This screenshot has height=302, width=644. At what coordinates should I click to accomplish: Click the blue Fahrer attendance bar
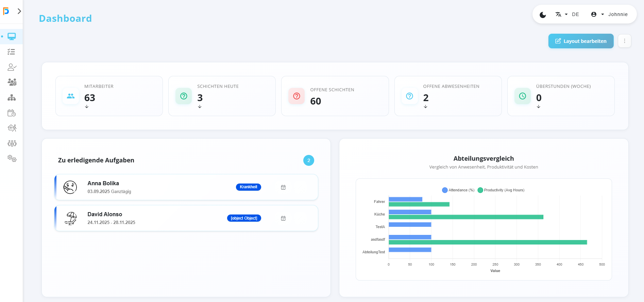405,199
